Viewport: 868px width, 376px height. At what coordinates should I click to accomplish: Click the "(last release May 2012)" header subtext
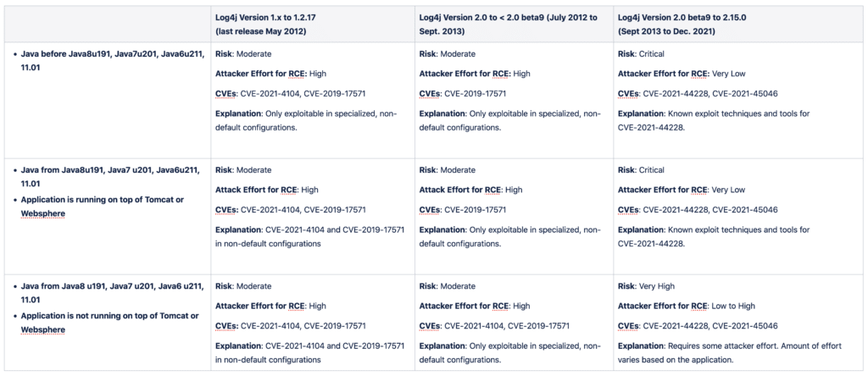[259, 30]
